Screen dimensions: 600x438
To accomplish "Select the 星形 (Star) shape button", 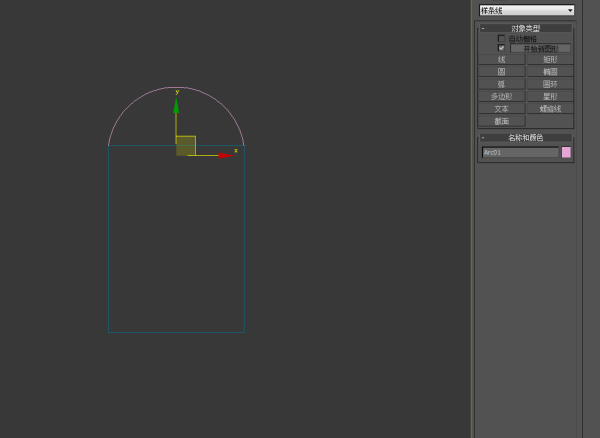I will pyautogui.click(x=550, y=96).
